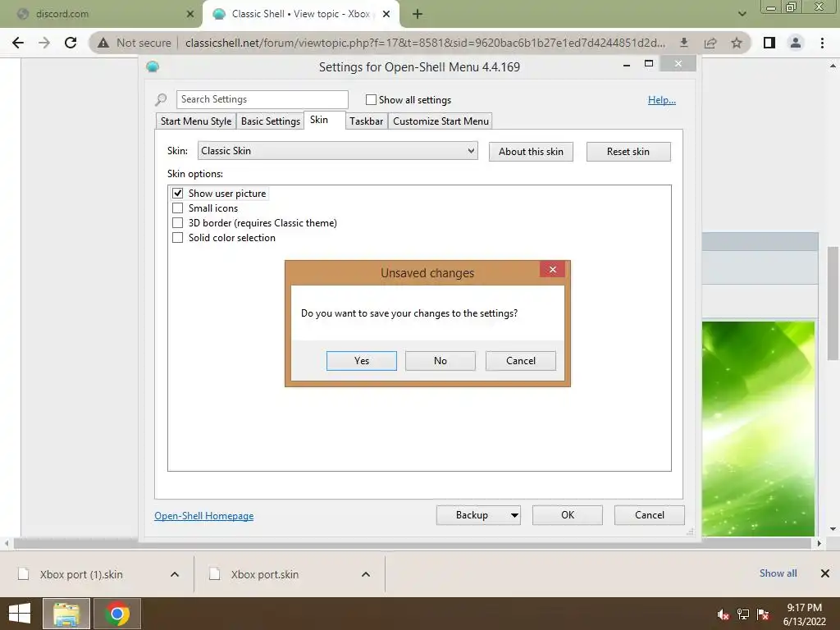This screenshot has height=630, width=840.
Task: Click the Open-Shell shell icon in title bar
Action: (153, 67)
